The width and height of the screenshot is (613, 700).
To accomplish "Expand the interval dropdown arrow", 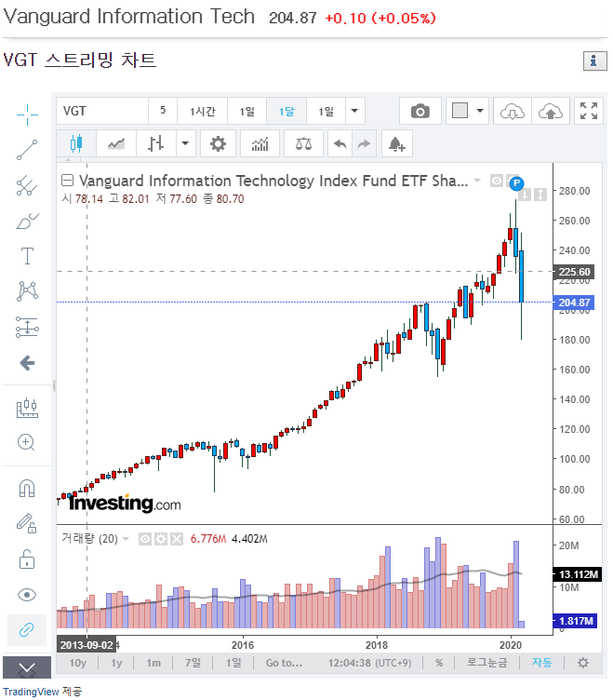I will [354, 111].
